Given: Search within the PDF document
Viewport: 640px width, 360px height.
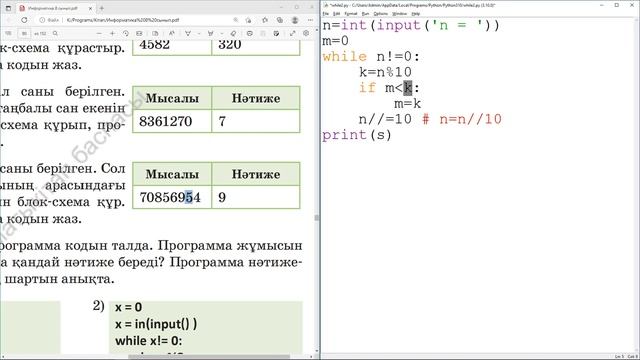Looking at the screenshot, I should click(55, 33).
